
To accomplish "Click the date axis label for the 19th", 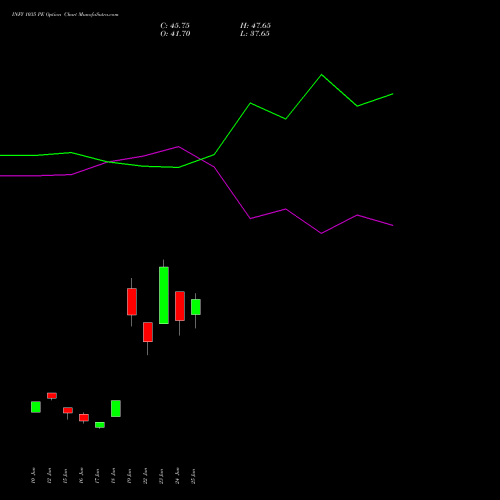I will pos(129,476).
